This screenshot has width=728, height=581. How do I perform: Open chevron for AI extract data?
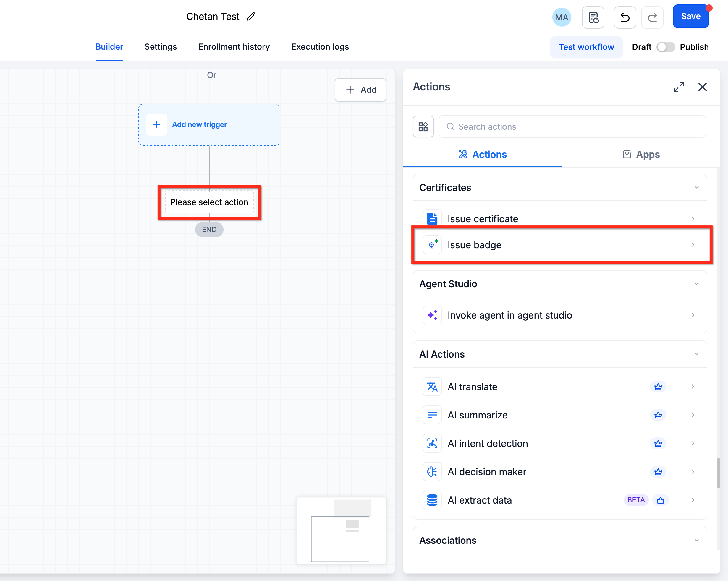[x=693, y=500]
